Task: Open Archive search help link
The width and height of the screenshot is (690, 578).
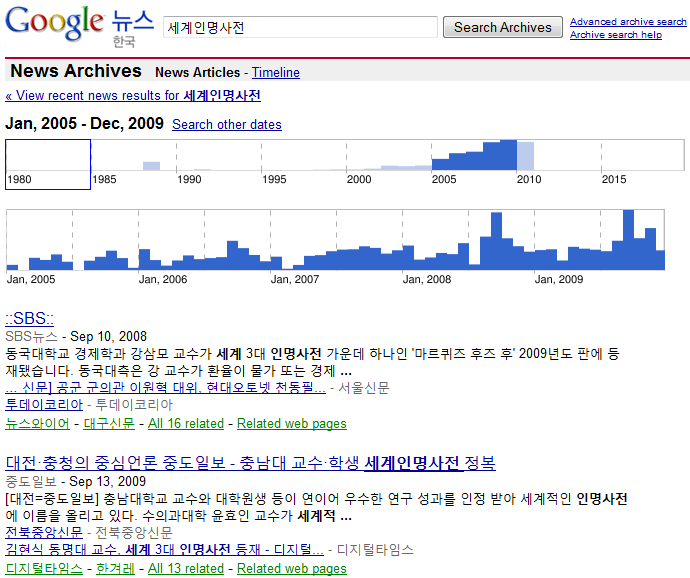Action: (x=616, y=35)
